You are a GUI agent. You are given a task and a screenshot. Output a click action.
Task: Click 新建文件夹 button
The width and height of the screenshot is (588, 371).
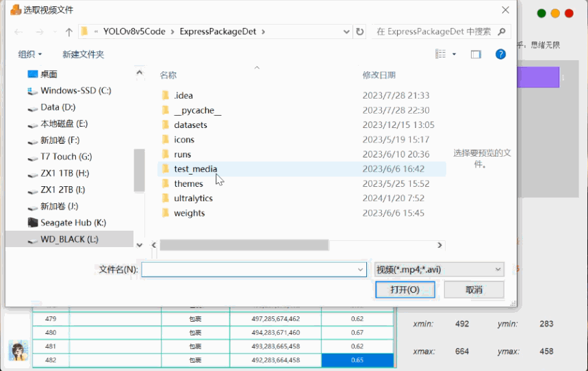(83, 54)
